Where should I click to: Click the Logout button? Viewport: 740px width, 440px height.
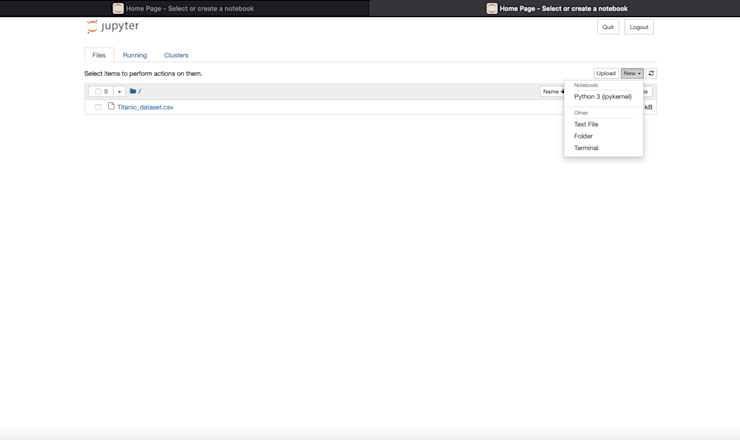[x=639, y=27]
